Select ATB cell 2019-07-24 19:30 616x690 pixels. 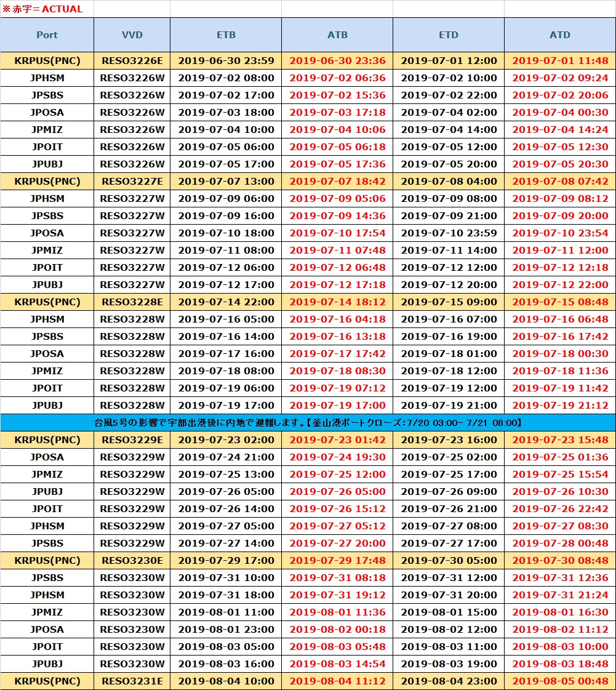tap(337, 457)
